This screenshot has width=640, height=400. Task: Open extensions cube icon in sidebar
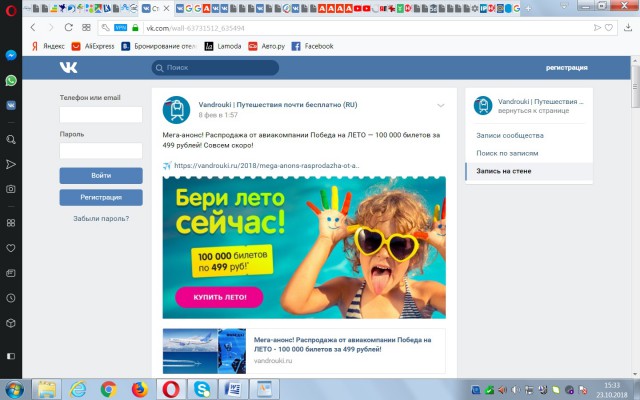[11, 323]
